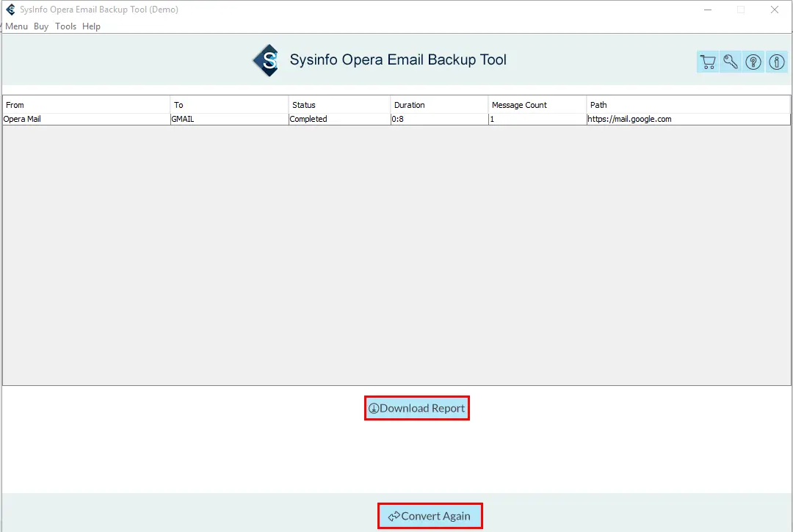
Task: Click the app icon in title bar
Action: coord(10,10)
